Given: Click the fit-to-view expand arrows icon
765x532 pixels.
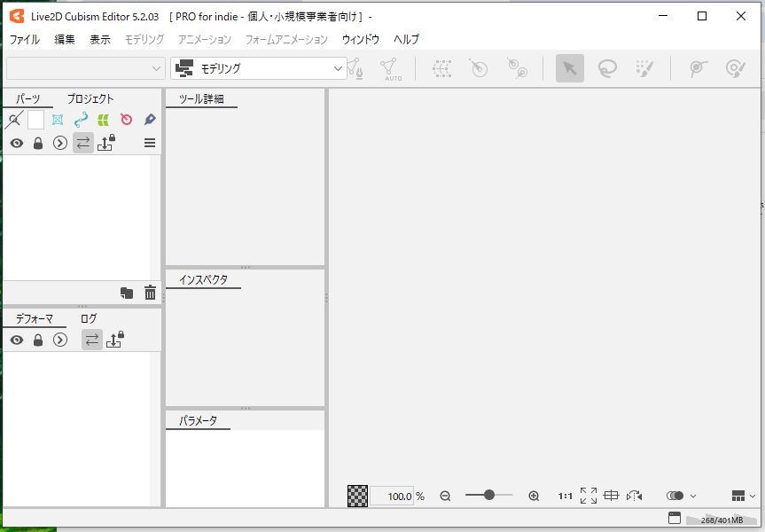Looking at the screenshot, I should [x=589, y=496].
